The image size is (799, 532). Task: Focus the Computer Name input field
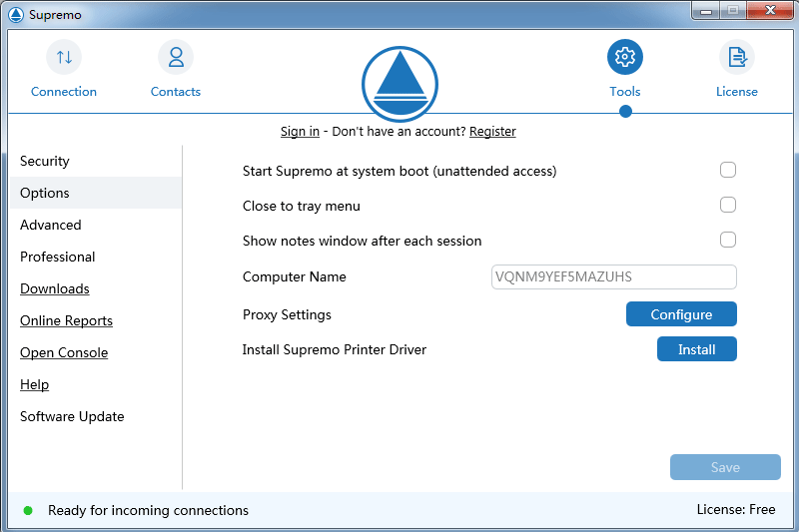(x=614, y=276)
